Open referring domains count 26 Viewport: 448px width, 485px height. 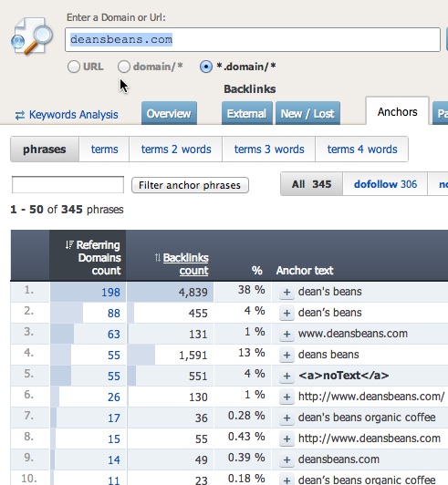point(114,397)
